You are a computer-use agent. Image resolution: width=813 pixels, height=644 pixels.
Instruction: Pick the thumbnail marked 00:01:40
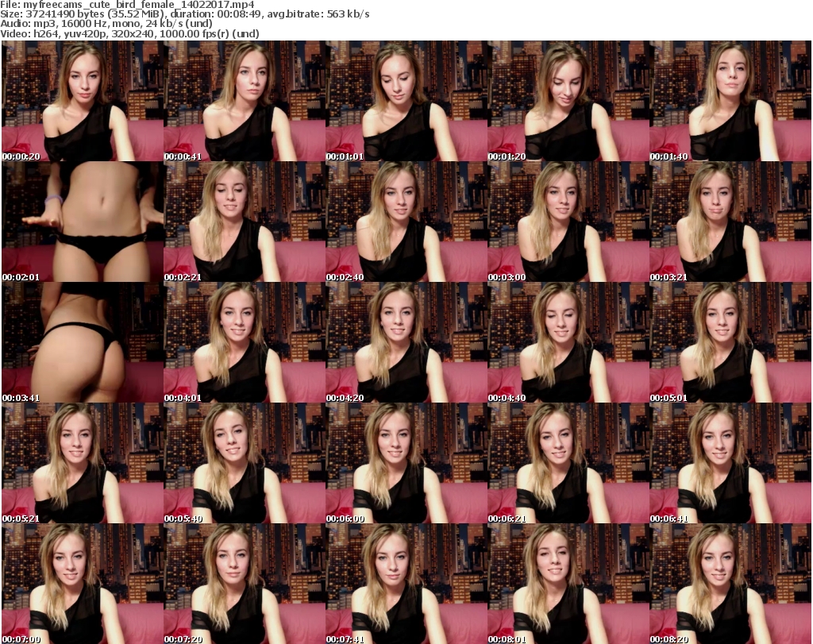[x=730, y=101]
